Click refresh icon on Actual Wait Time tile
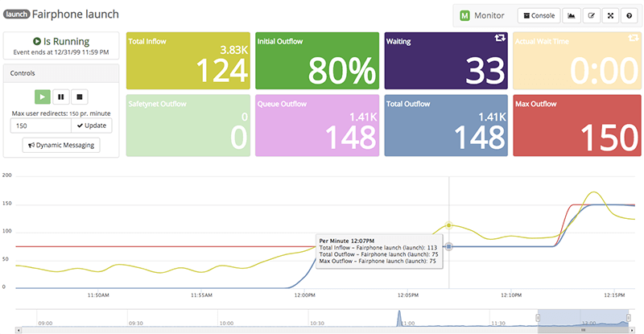Screen dimensions: 644x334 (630, 39)
